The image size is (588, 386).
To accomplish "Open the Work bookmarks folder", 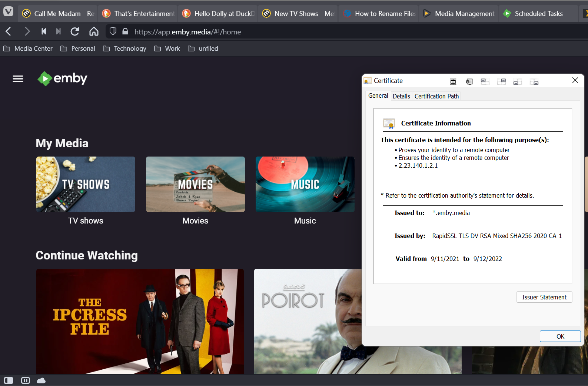I will 167,48.
